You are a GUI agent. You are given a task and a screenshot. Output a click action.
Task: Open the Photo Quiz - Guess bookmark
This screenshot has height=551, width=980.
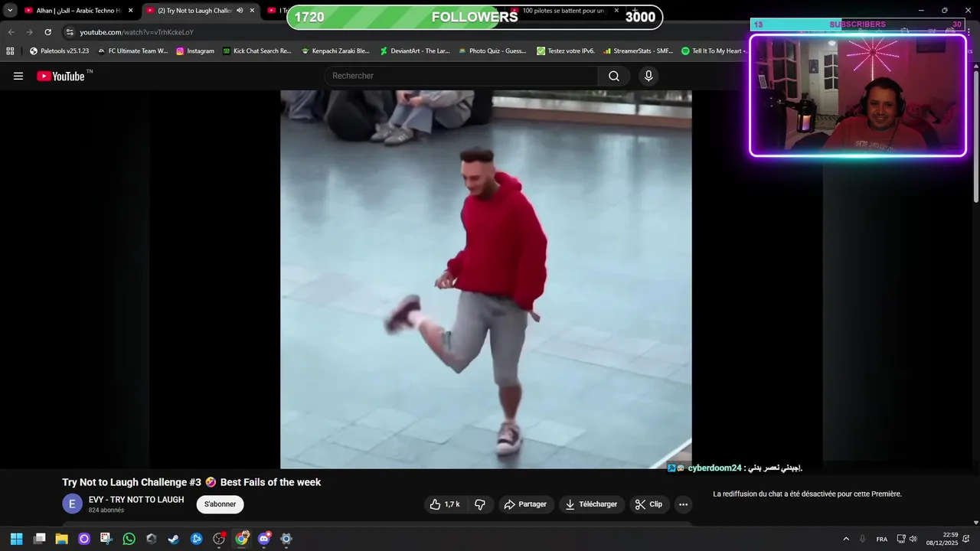pos(492,51)
